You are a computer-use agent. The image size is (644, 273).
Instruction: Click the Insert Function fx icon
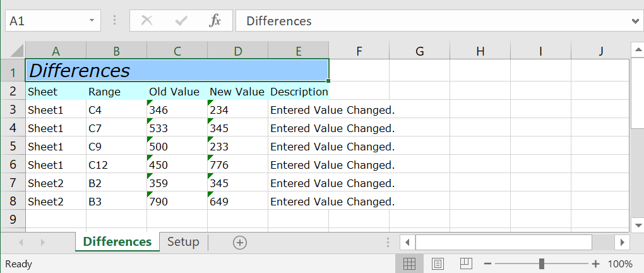pyautogui.click(x=215, y=21)
